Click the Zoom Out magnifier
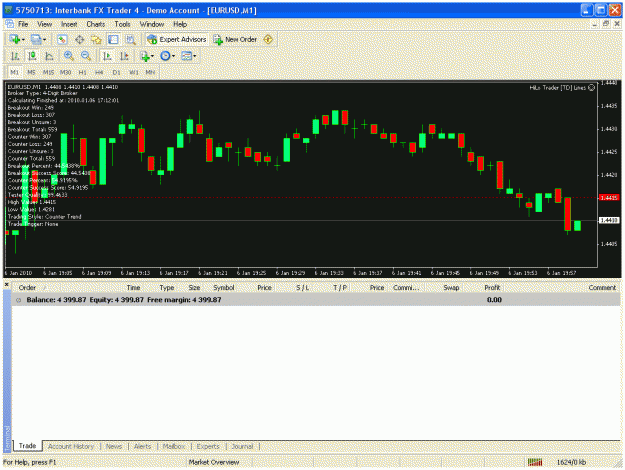The image size is (625, 470). 86,56
